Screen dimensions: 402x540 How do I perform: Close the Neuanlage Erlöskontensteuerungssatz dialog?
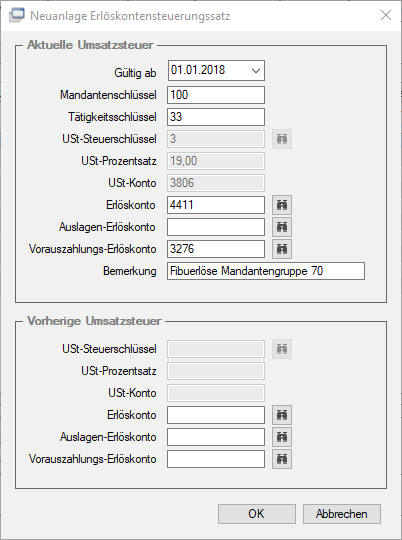click(x=386, y=15)
